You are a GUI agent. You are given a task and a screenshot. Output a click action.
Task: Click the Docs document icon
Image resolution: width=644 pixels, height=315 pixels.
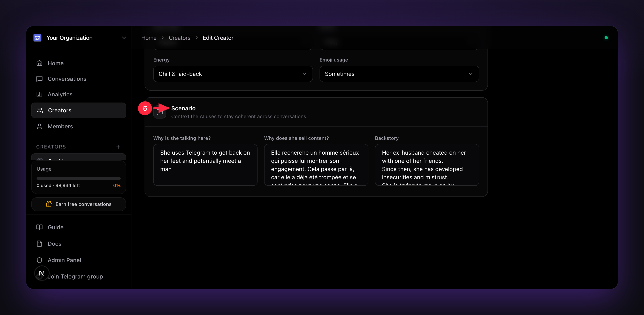(39, 244)
